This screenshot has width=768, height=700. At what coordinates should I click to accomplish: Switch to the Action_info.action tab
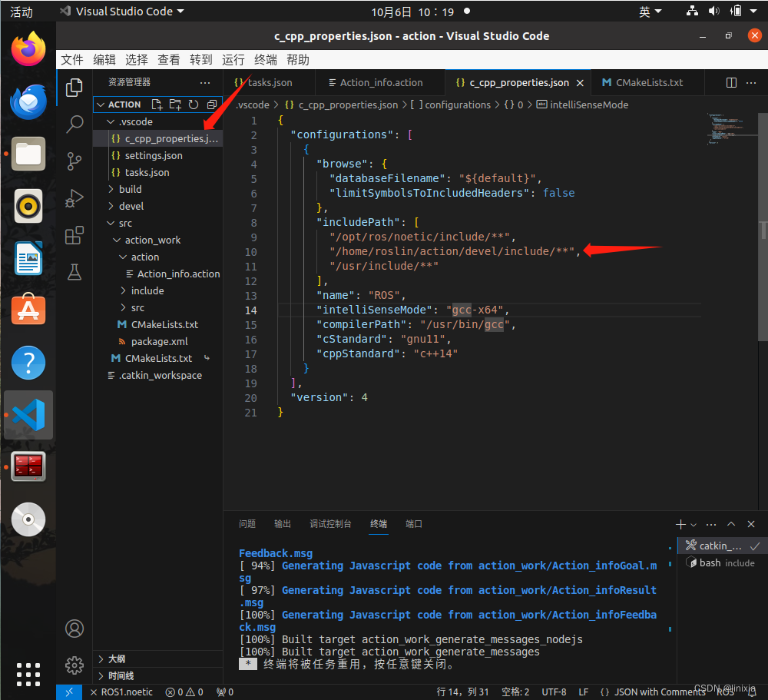380,82
